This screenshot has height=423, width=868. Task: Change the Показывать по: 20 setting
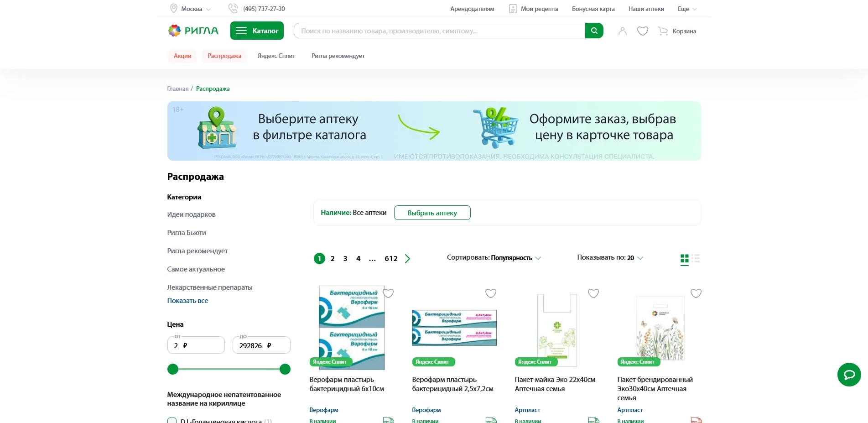click(609, 258)
